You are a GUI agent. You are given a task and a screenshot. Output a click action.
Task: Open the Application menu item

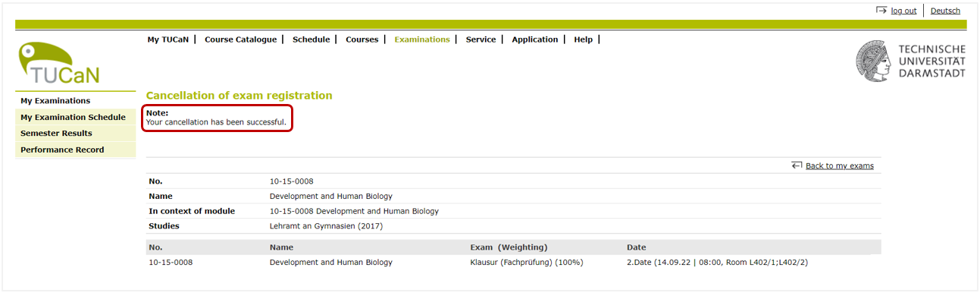click(534, 39)
